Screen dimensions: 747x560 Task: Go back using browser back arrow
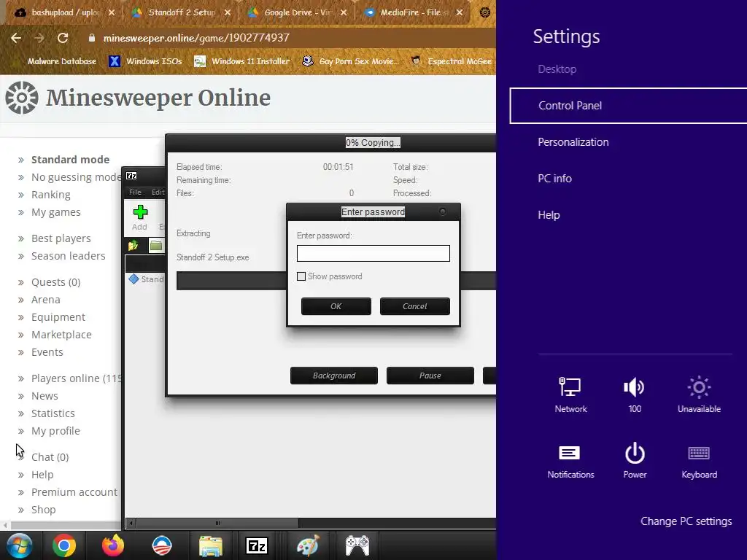click(16, 38)
